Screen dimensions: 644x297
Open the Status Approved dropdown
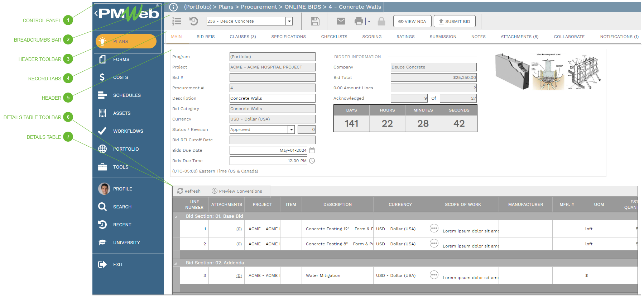291,129
